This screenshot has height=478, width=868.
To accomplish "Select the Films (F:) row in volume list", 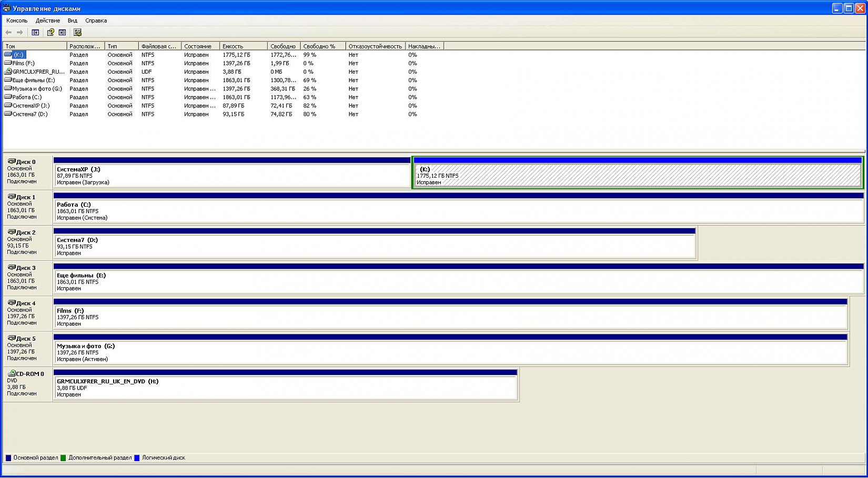I will coord(23,63).
